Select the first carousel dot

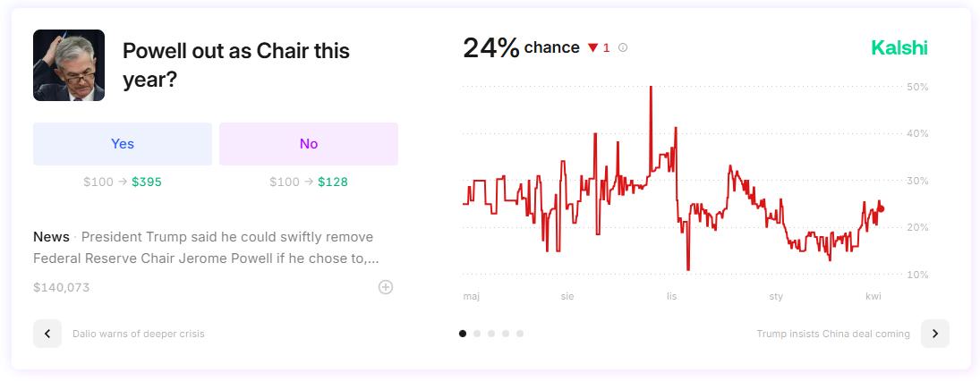(x=463, y=334)
